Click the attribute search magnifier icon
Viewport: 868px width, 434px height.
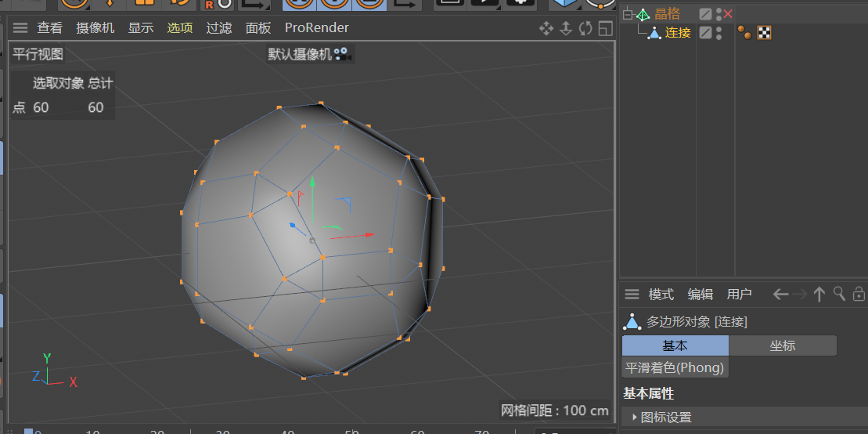click(x=839, y=294)
